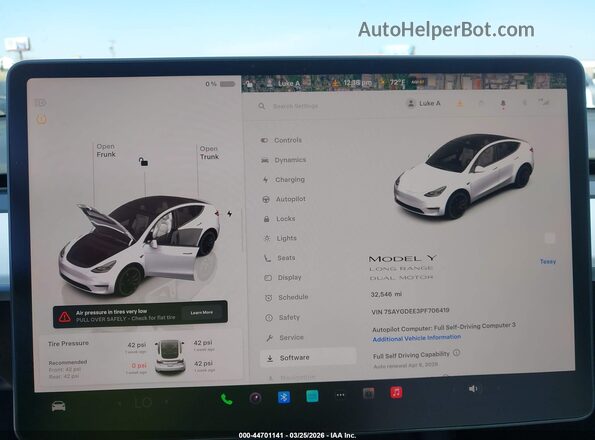Tap the lock icon in the map status bar
Image resolution: width=595 pixels, height=440 pixels.
[x=249, y=84]
